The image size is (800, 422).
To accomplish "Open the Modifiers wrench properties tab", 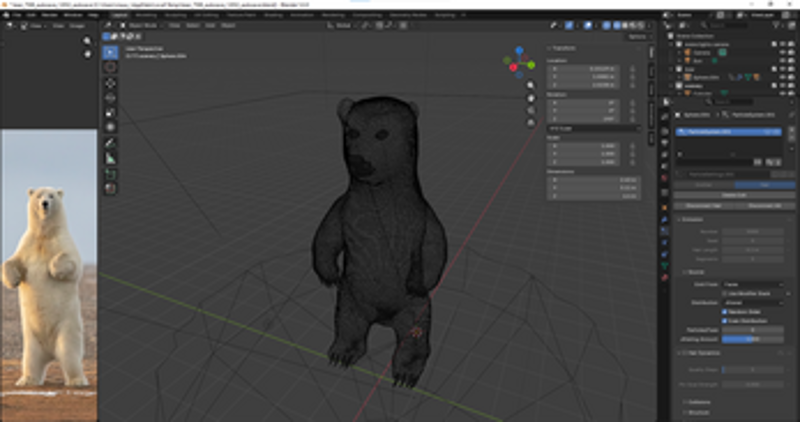I will (665, 219).
